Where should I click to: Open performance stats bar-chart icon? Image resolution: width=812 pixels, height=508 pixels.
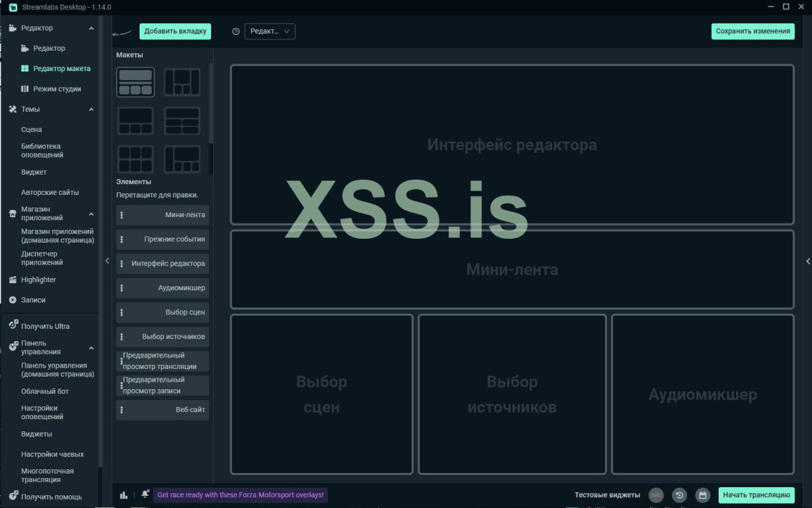(x=124, y=495)
